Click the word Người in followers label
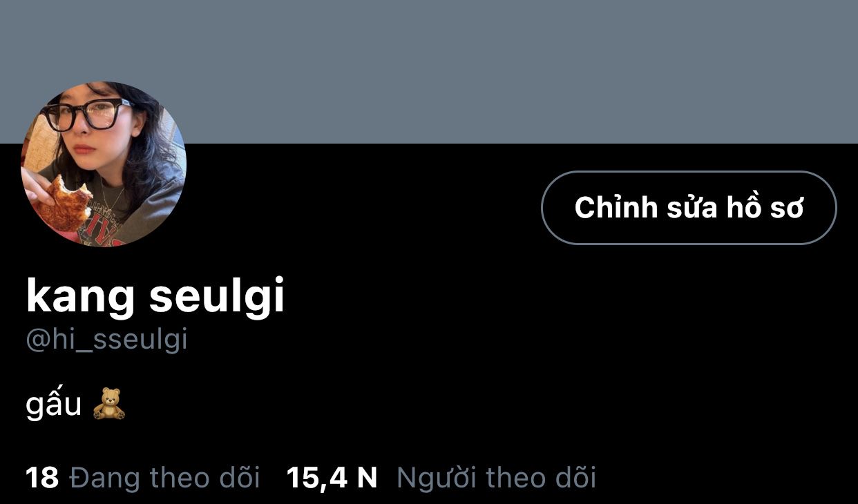Screen dimensions: 858x504 [x=436, y=478]
